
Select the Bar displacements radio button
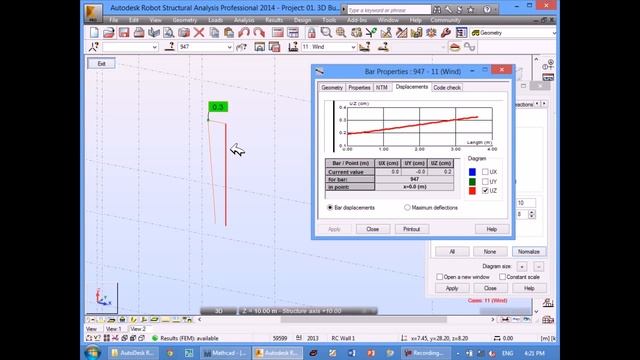point(330,207)
